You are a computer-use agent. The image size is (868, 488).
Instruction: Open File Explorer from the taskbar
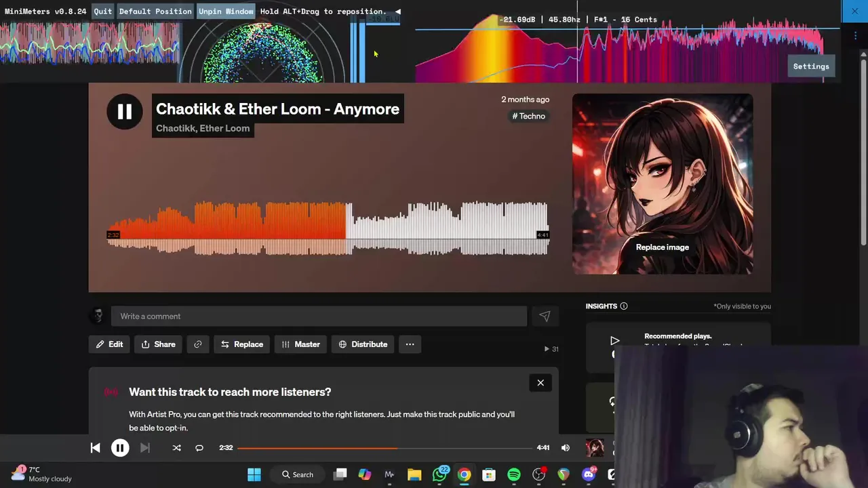pos(414,474)
